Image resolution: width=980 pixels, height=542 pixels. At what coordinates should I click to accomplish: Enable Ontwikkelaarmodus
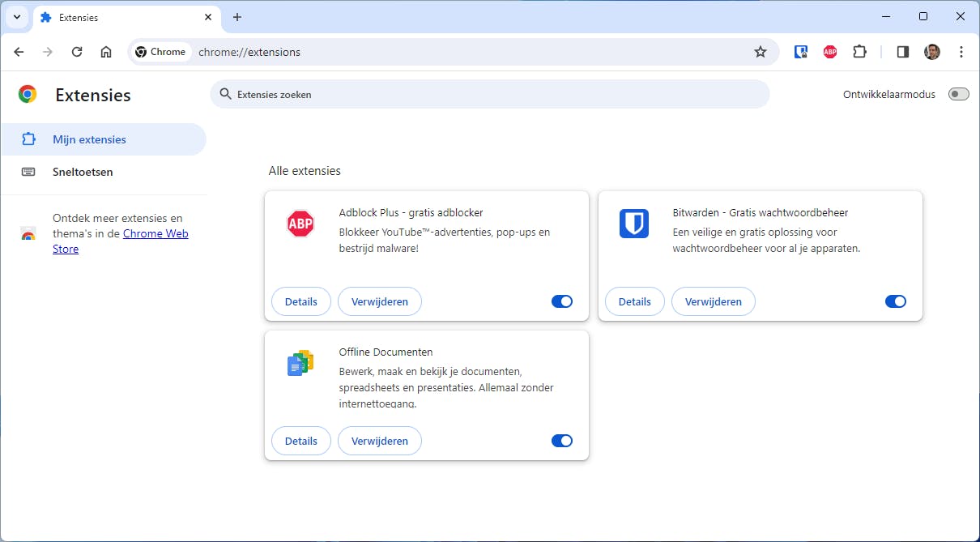[x=958, y=94]
